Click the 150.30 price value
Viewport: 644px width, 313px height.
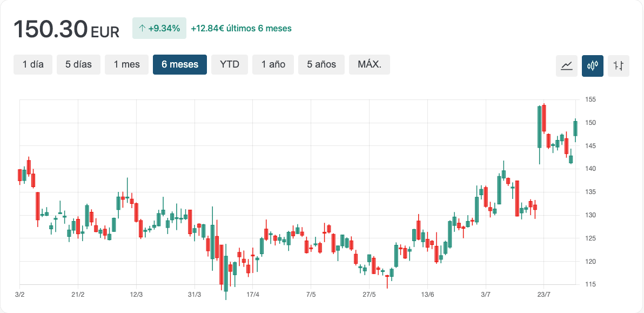point(50,29)
